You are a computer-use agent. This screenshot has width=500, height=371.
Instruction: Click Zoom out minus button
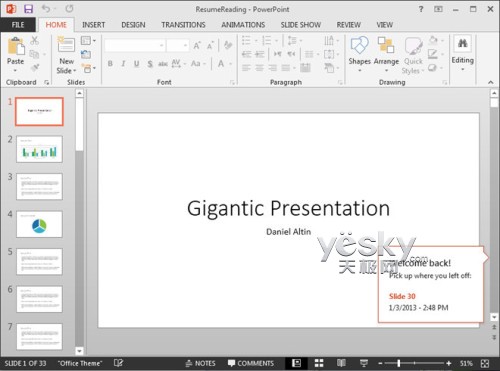click(380, 363)
